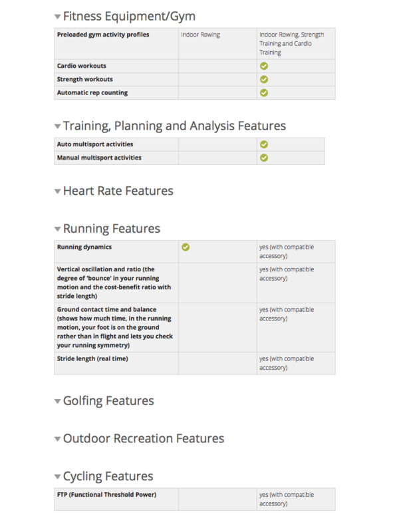Click the Automatic rep counting checkmark
Screen dimensions: 405x532
(264, 92)
